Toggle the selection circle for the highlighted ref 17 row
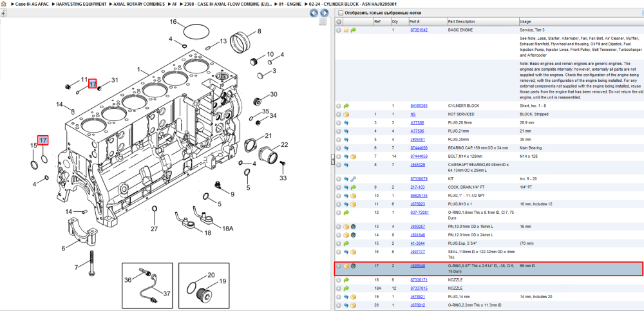644x311 pixels. pyautogui.click(x=339, y=266)
